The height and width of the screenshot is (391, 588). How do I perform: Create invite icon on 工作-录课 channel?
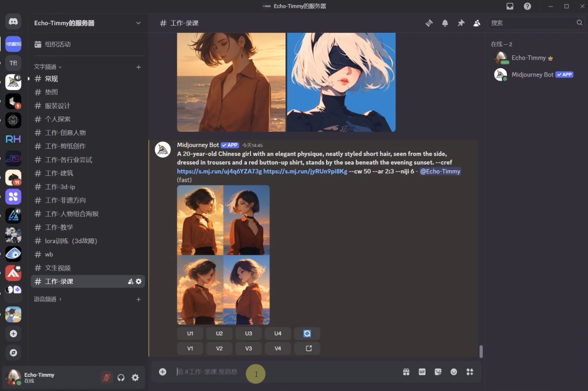pos(131,281)
